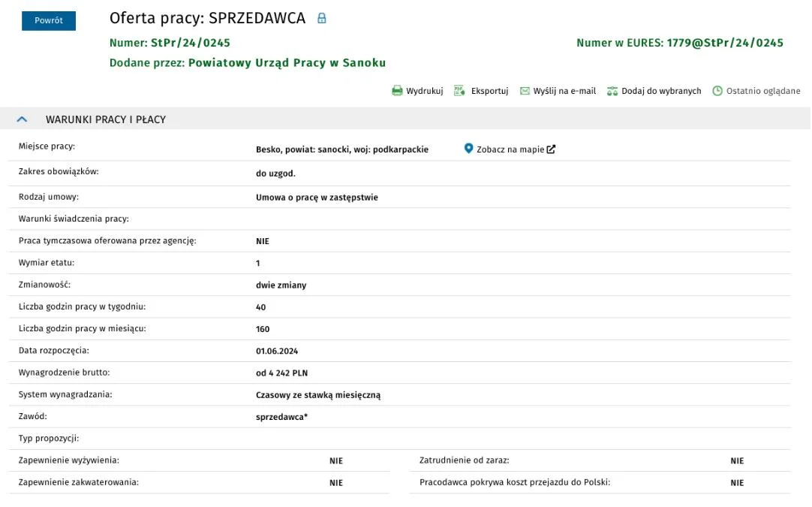This screenshot has width=812, height=507.
Task: Open the Zobacz na mapie link
Action: pyautogui.click(x=510, y=149)
